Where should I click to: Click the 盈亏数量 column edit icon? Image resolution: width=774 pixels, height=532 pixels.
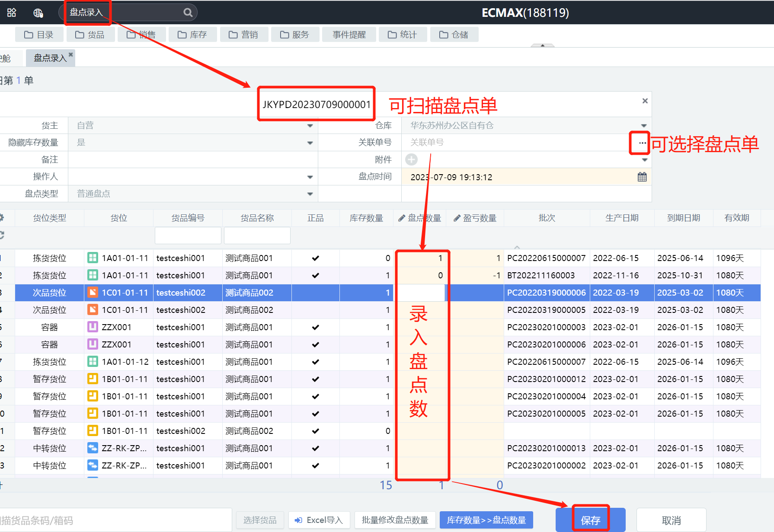tap(457, 218)
